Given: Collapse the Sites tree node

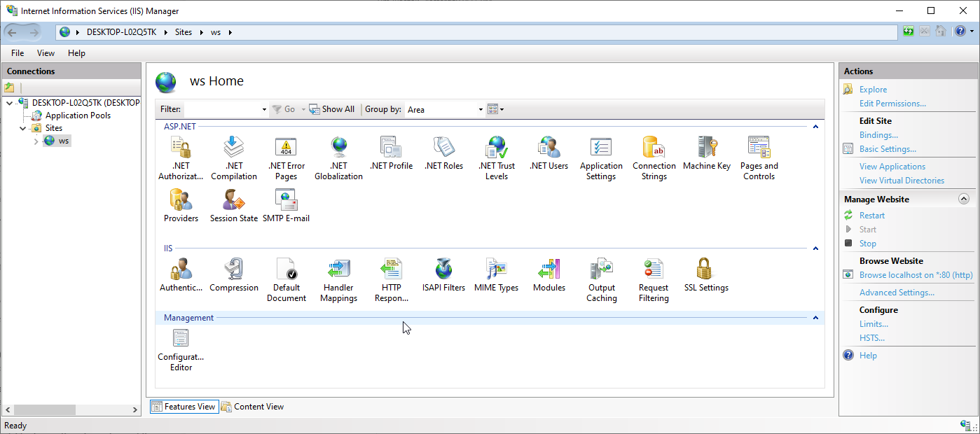Looking at the screenshot, I should (22, 128).
